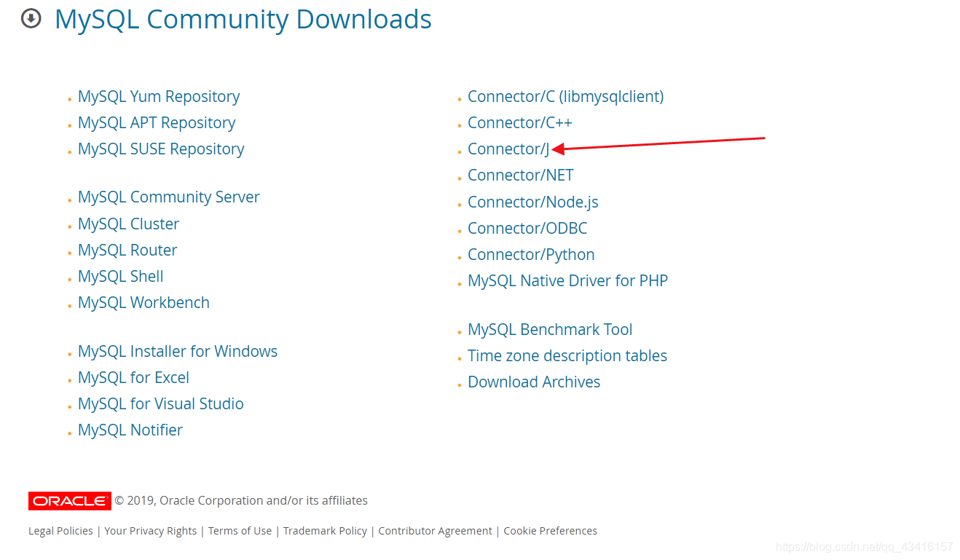
Task: Open Legal Policies footer link
Action: pyautogui.click(x=60, y=531)
